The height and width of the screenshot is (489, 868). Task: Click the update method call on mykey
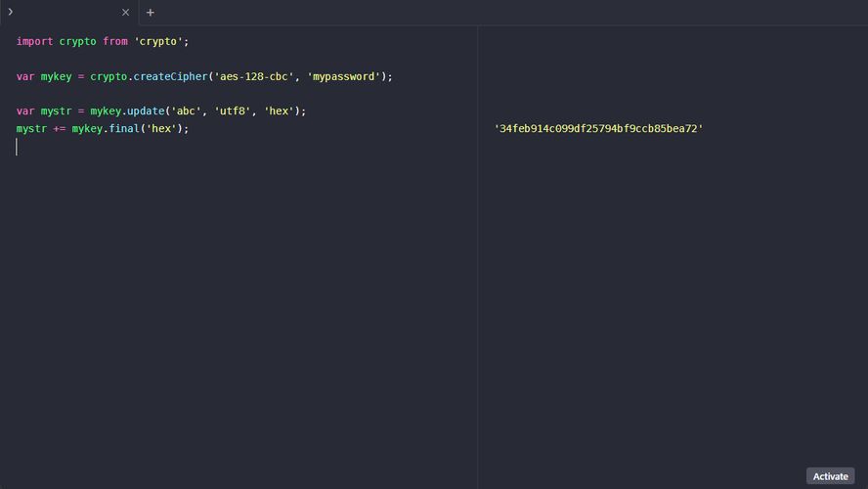tap(146, 111)
